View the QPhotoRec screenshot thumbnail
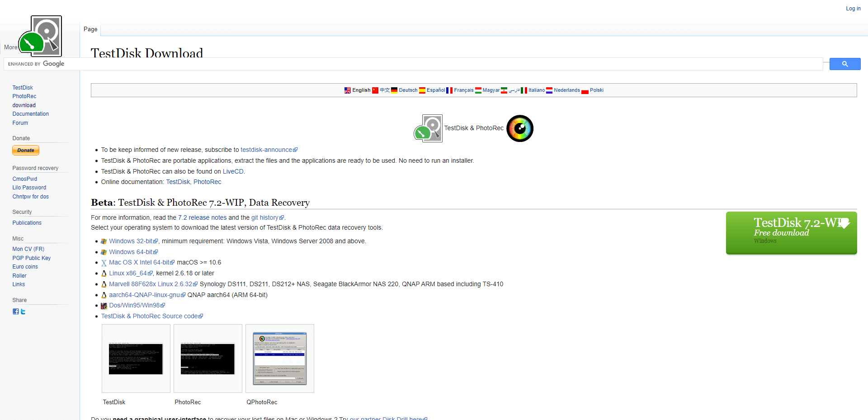The height and width of the screenshot is (420, 868). coord(279,358)
